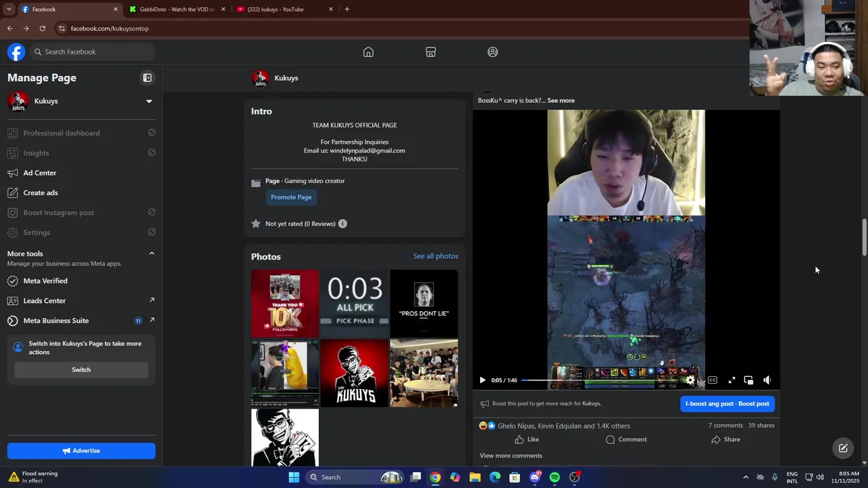
Task: Play the video in the post
Action: point(482,380)
